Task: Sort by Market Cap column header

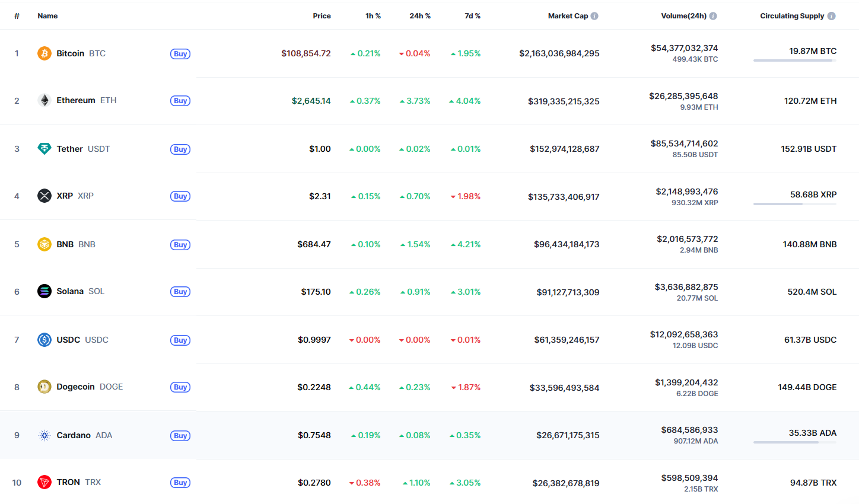Action: tap(568, 16)
